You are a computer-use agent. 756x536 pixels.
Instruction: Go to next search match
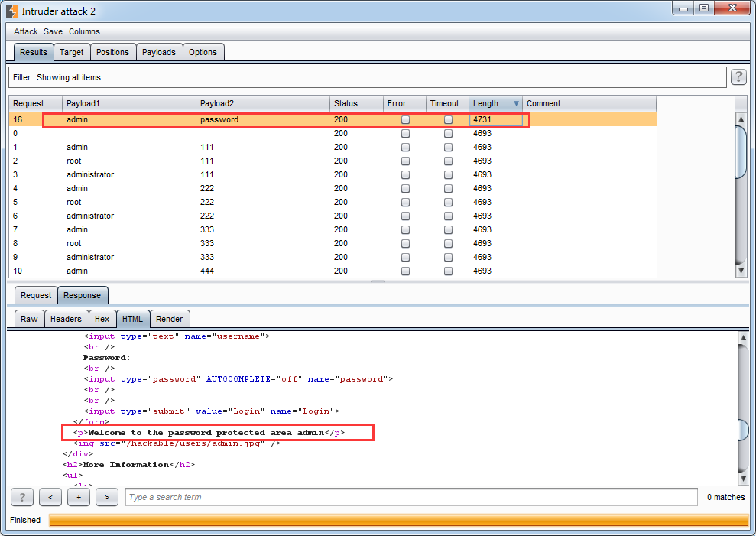click(106, 497)
